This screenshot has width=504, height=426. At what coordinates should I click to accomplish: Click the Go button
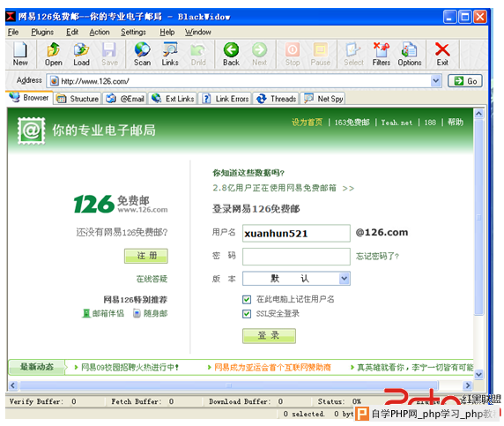pyautogui.click(x=465, y=81)
